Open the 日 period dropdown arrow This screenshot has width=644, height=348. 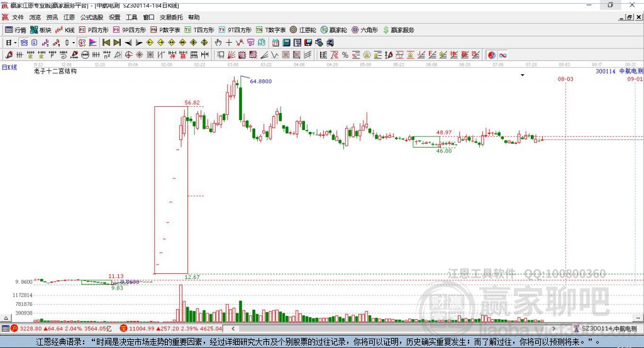pos(15,43)
